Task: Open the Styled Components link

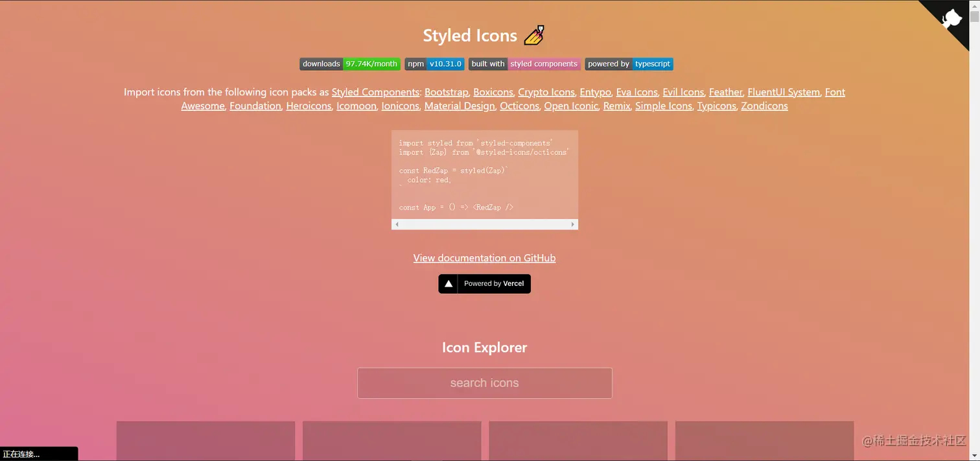Action: 375,92
